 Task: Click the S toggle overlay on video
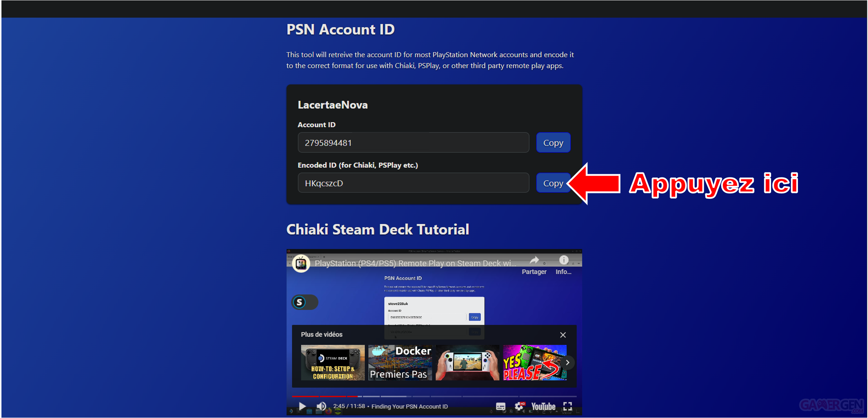click(305, 302)
